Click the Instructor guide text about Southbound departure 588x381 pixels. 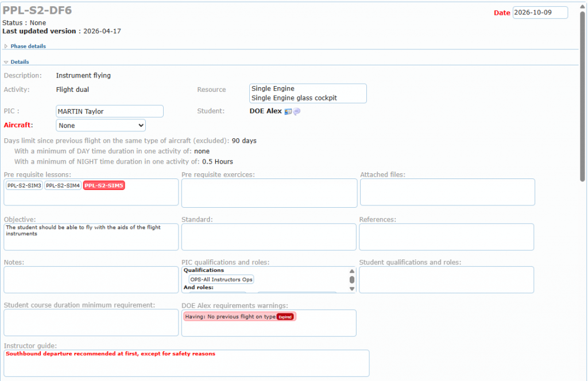coord(111,353)
